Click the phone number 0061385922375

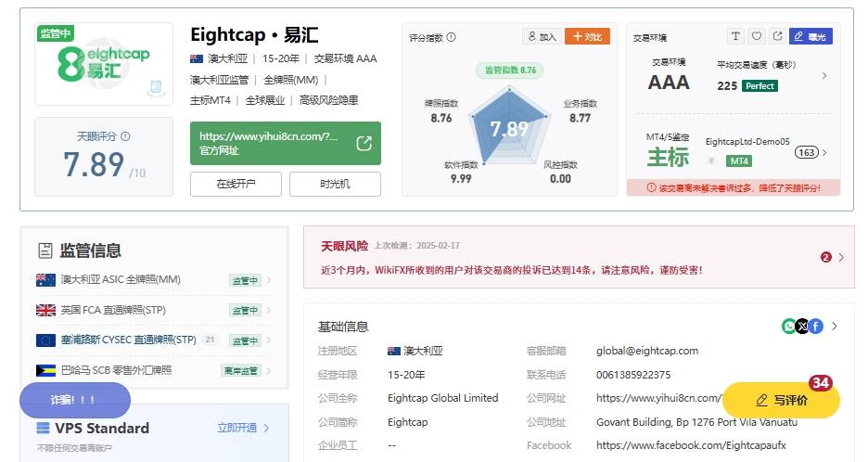click(633, 375)
